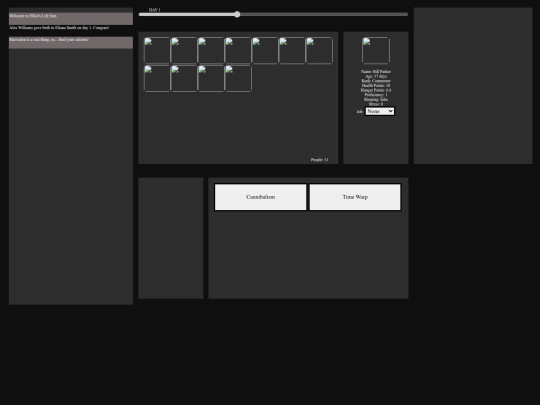
Task: Select the second person portrait in bottom row
Action: point(184,79)
